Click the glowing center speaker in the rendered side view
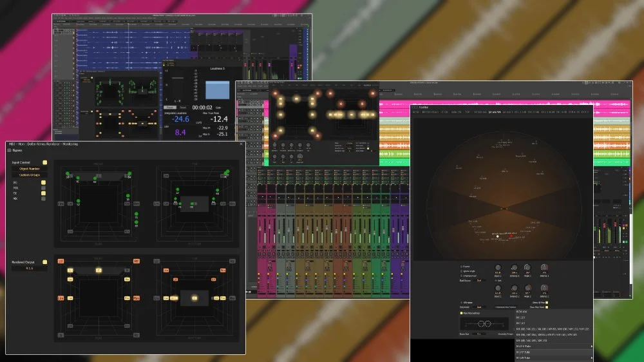This screenshot has width=644, height=362. (194, 298)
